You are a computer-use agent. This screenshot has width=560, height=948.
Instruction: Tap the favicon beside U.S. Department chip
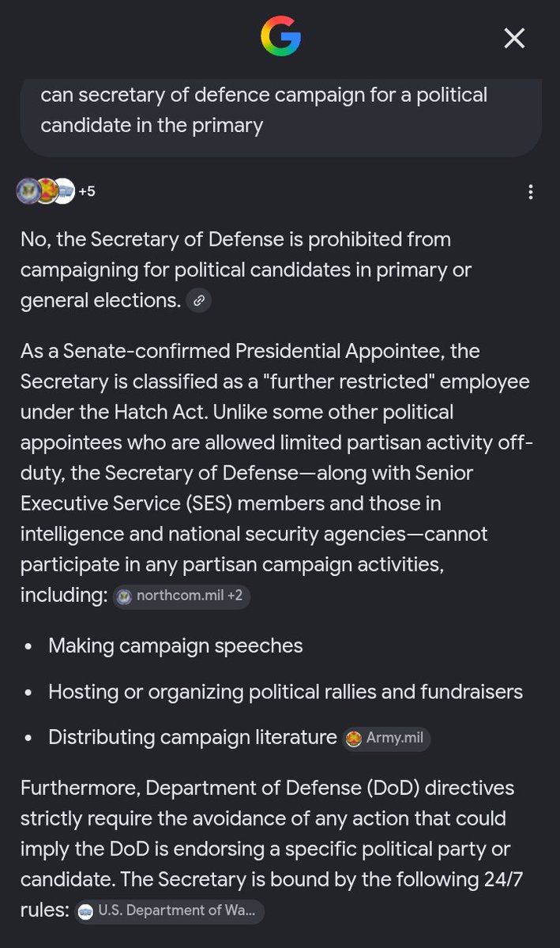coord(85,911)
